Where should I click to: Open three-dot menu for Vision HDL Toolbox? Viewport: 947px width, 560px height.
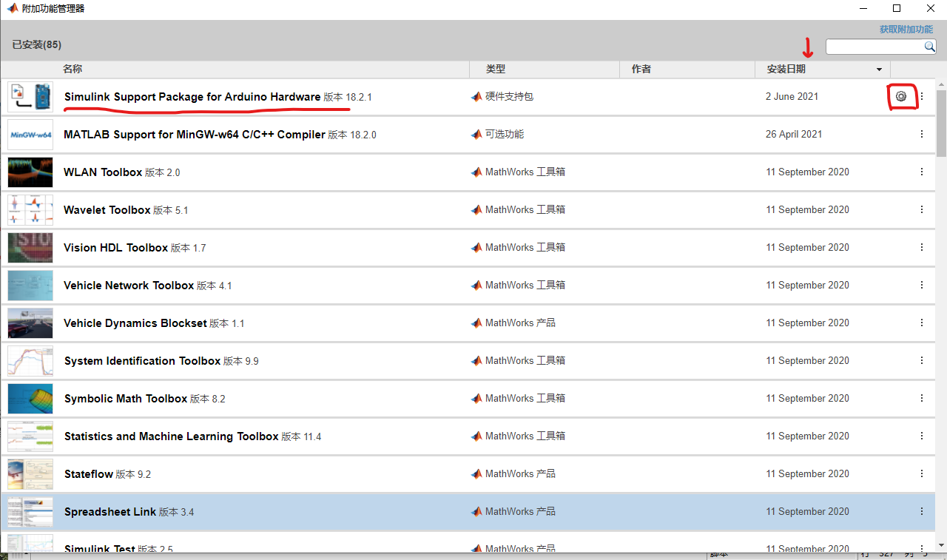pyautogui.click(x=921, y=247)
